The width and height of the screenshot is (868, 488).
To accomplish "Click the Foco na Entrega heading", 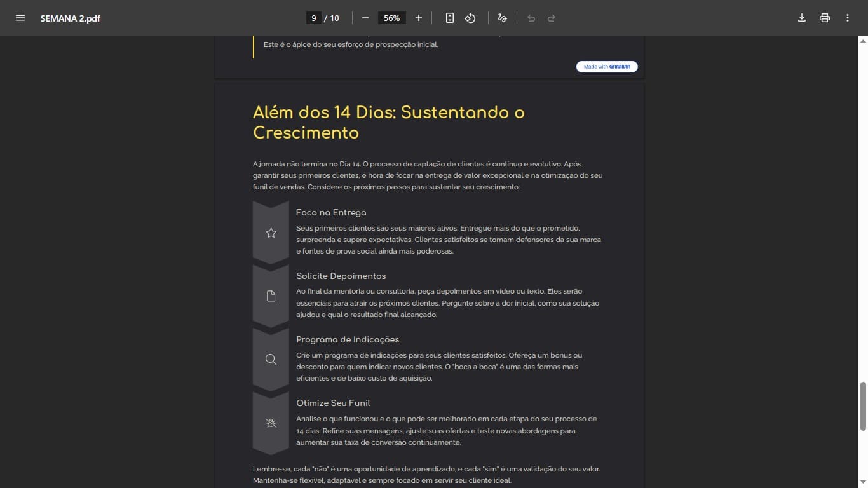I will (331, 213).
